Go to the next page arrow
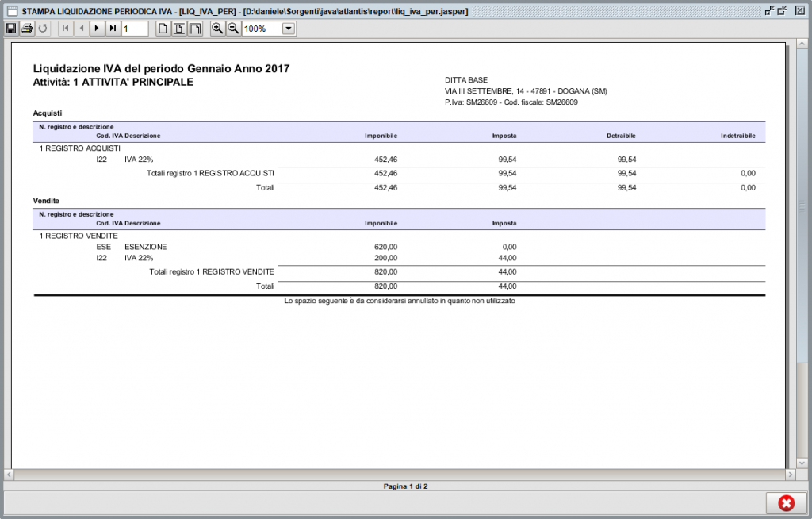Viewport: 812px width, 519px height. point(97,29)
